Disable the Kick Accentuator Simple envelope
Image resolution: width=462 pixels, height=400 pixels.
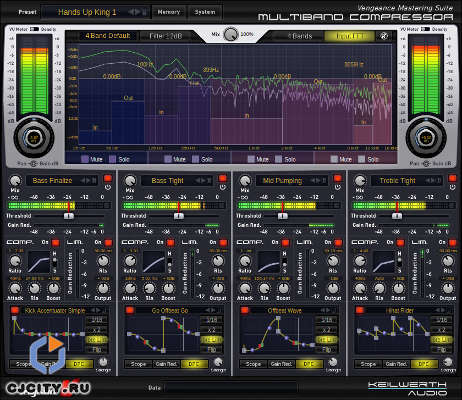point(15,310)
